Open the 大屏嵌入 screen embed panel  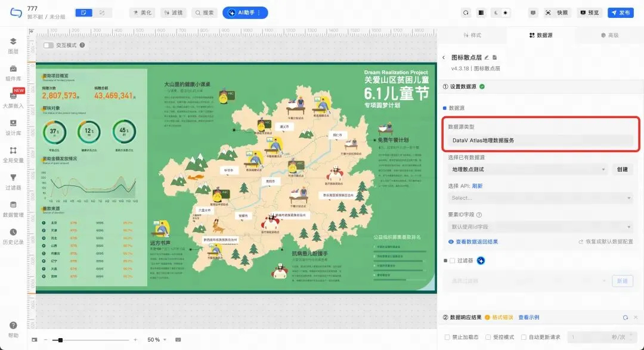[13, 100]
